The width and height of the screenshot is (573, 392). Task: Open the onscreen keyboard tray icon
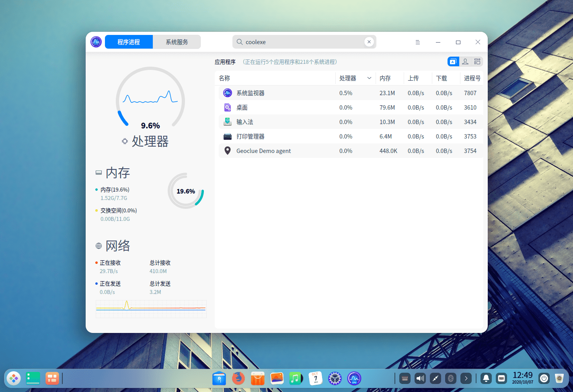point(405,378)
